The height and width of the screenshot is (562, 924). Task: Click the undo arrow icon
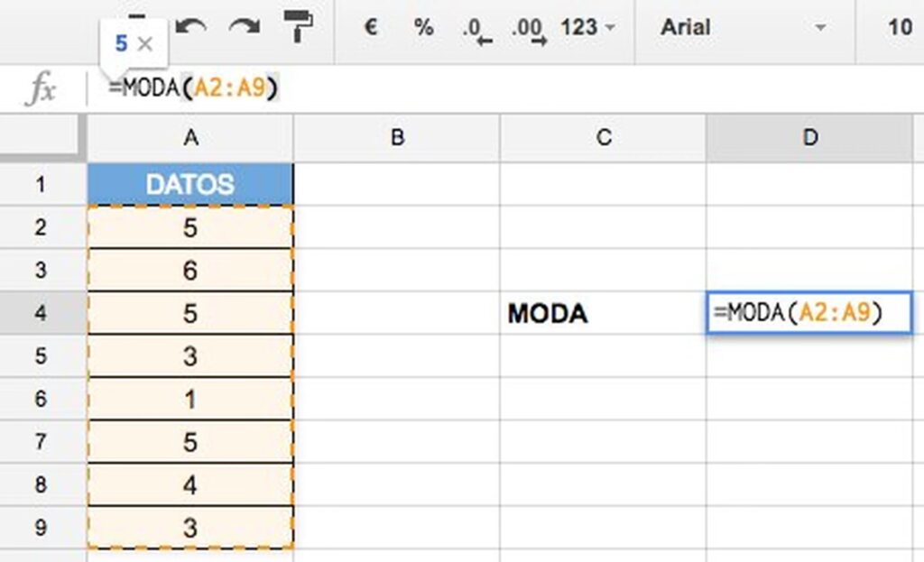pos(190,27)
